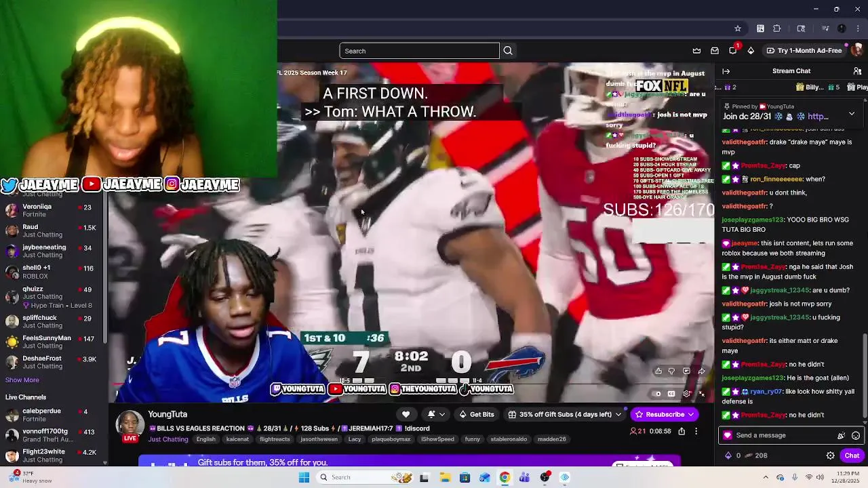Expand the pinned chat message chevron
This screenshot has width=868, height=488.
pos(852,113)
